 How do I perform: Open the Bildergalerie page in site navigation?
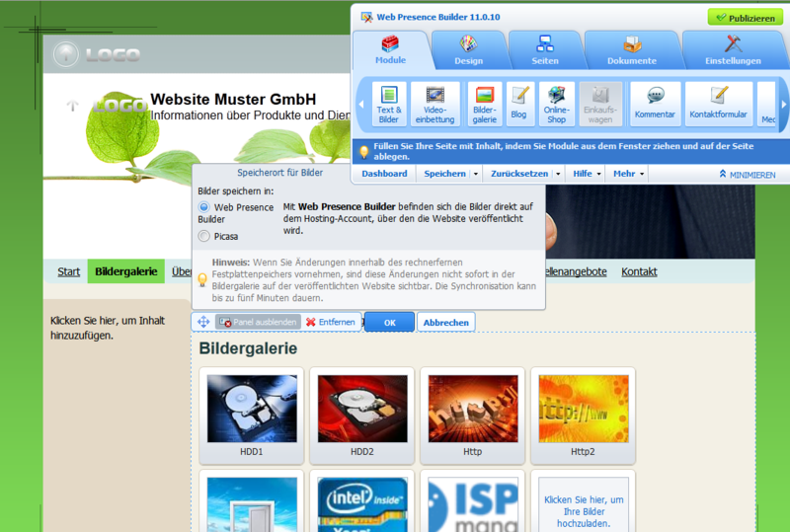click(x=126, y=271)
